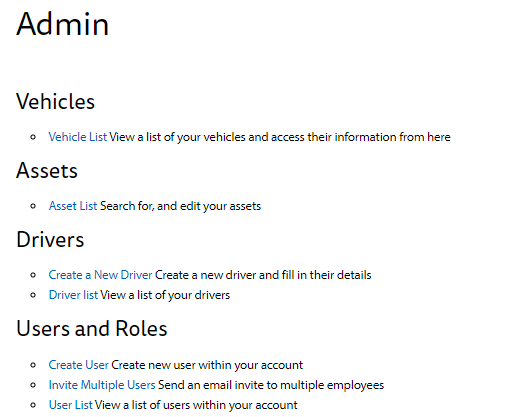
Task: Open the Create User link
Action: [x=79, y=365]
